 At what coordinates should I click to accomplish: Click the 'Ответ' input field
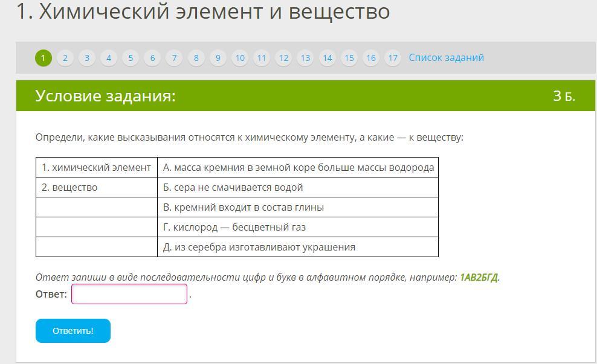coord(129,294)
